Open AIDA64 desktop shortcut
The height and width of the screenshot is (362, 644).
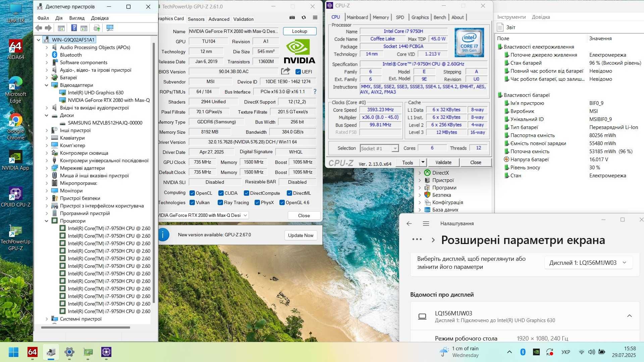15,50
